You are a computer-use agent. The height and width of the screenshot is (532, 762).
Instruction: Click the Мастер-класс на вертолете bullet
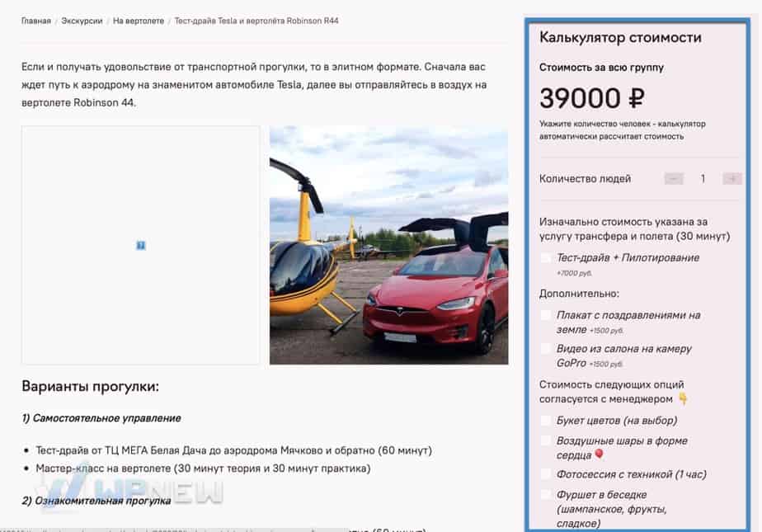click(203, 468)
